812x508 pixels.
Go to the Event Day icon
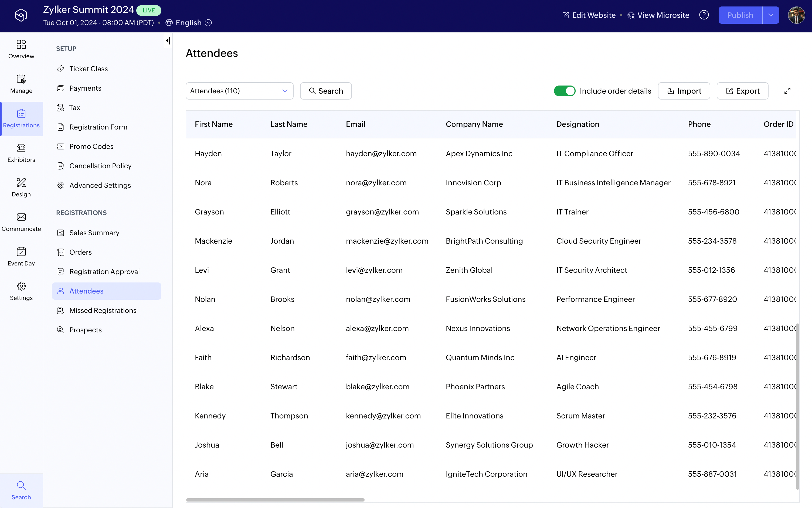pos(21,252)
